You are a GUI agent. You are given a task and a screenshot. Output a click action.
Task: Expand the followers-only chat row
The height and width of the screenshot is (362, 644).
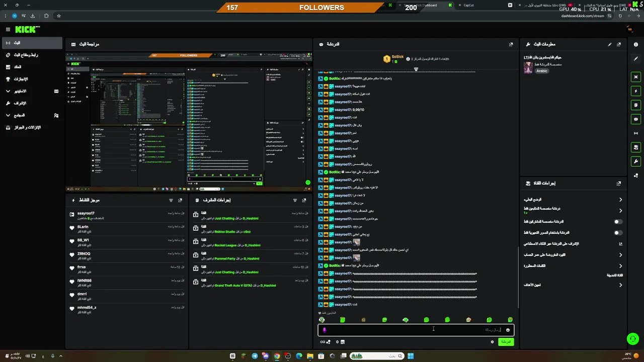(573, 210)
